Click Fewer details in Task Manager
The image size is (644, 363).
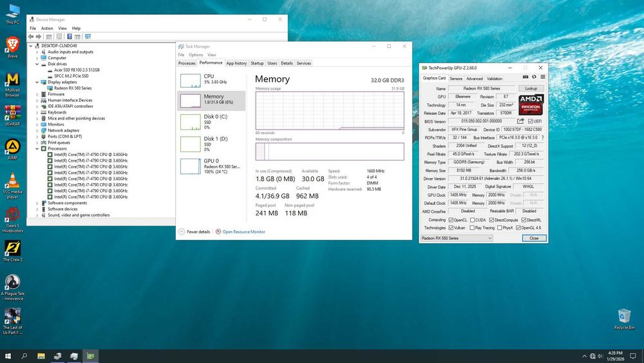[x=194, y=232]
